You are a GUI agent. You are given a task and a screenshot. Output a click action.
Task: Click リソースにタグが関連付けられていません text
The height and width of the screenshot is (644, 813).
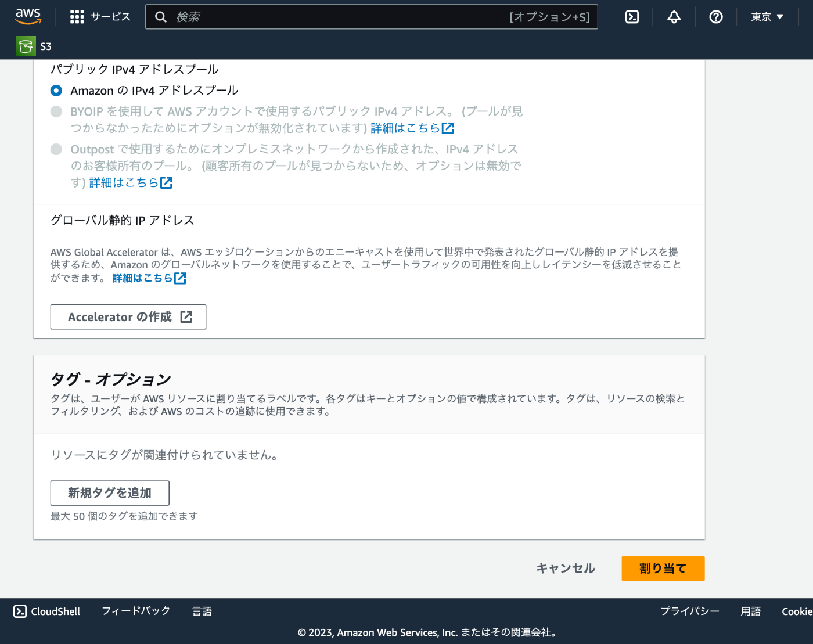click(166, 455)
